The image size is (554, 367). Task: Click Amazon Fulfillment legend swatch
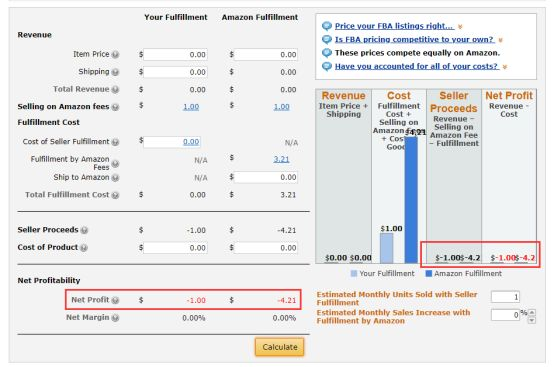pos(429,274)
